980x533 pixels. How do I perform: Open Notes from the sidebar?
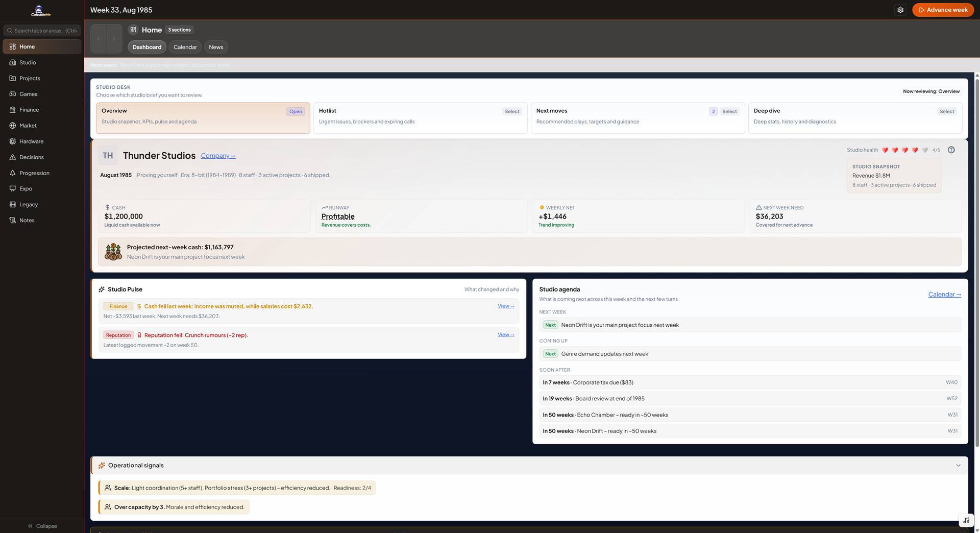27,221
